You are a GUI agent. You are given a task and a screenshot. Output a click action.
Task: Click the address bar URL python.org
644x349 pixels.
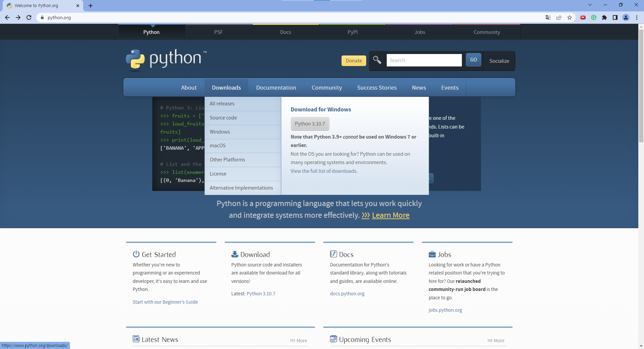[59, 17]
